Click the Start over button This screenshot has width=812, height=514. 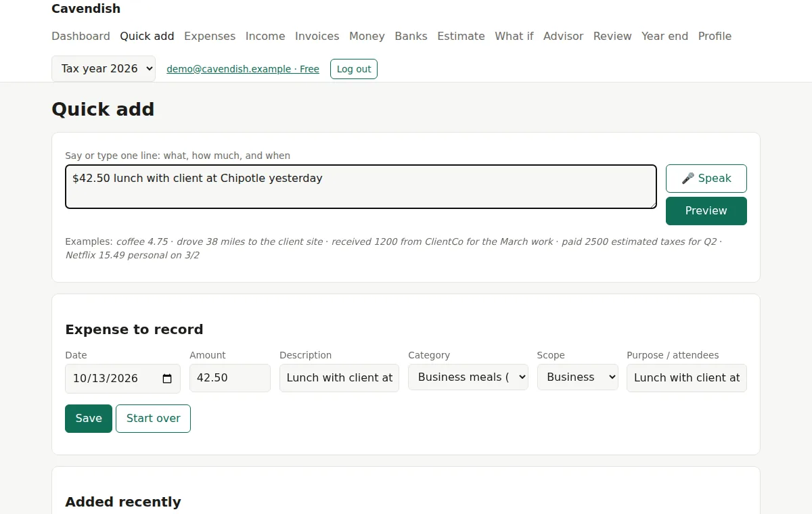pyautogui.click(x=154, y=419)
